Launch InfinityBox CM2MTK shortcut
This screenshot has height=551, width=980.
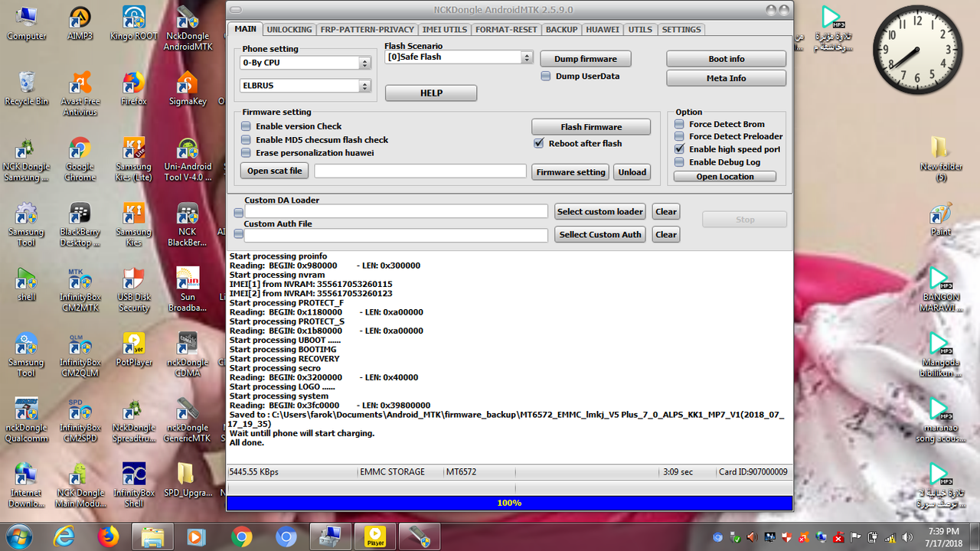tap(80, 289)
